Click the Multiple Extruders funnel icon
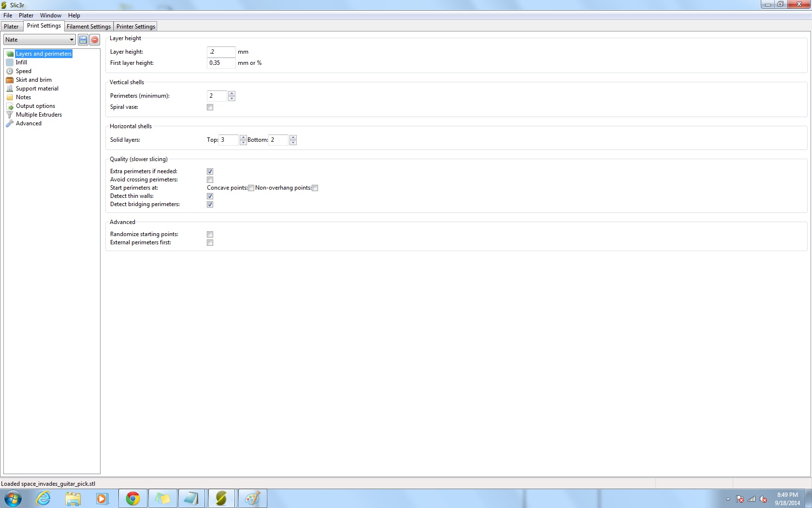This screenshot has width=812, height=508. tap(10, 115)
